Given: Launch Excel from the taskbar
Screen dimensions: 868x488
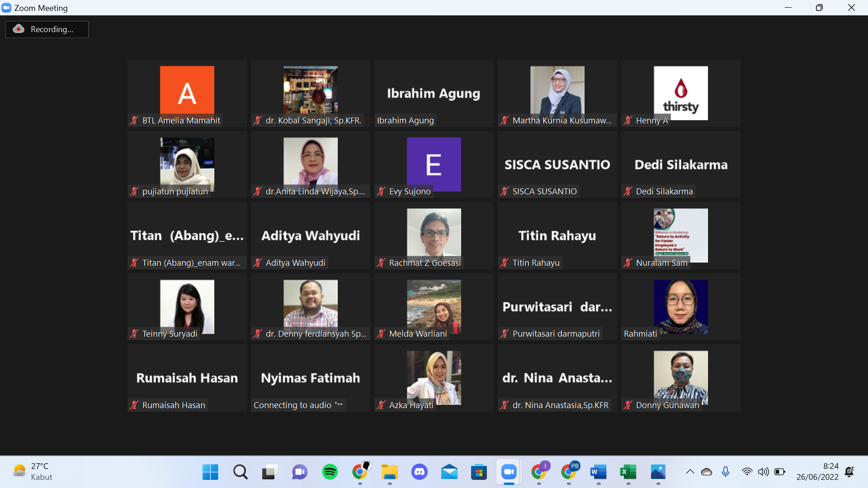Looking at the screenshot, I should click(628, 472).
